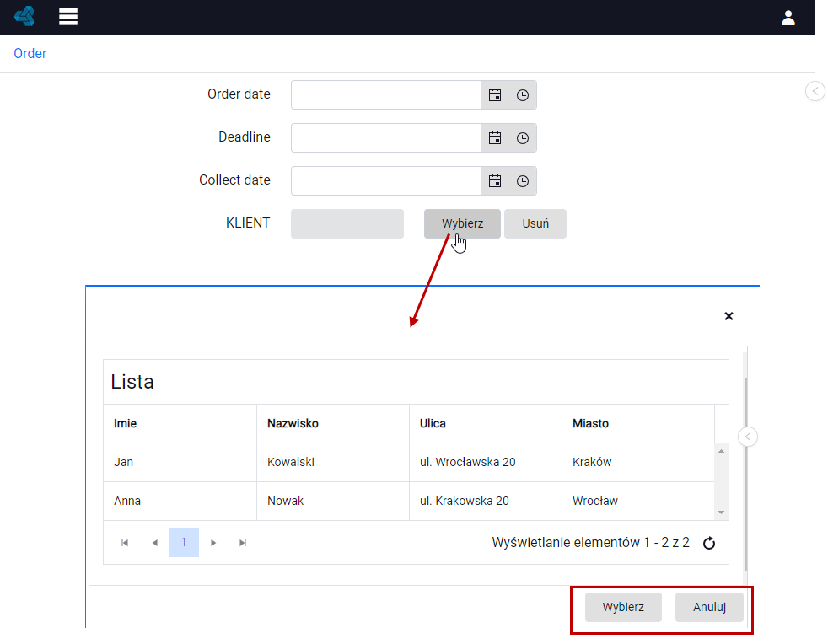This screenshot has width=828, height=644.
Task: Click the Anuluj button
Action: [709, 607]
